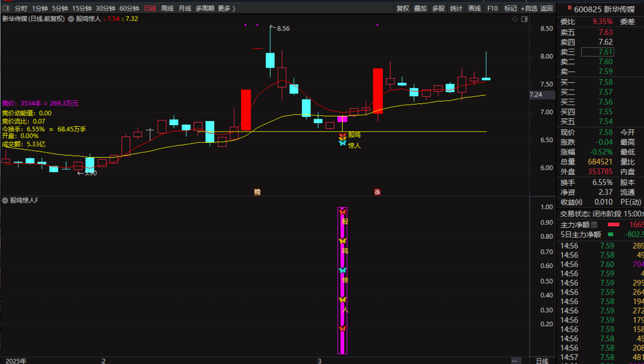Click the cyan butterfly icon near 惊人
Viewport: 644px width, 364px height.
pos(342,143)
